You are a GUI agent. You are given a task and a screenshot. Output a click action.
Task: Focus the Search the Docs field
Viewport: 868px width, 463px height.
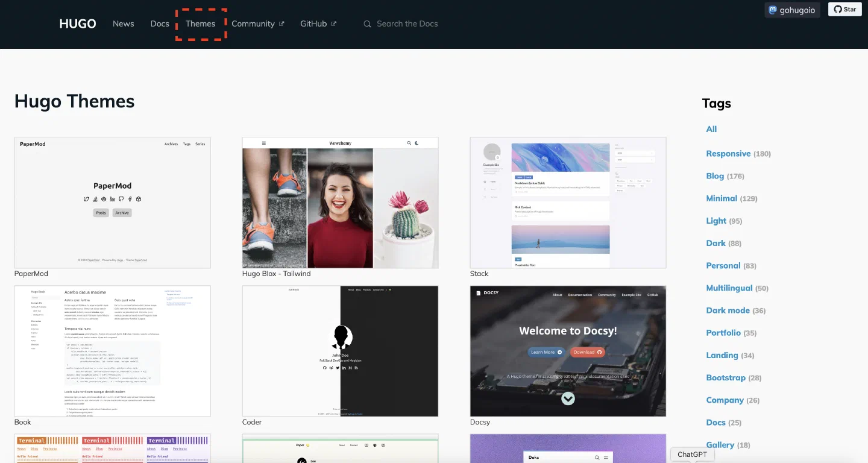pyautogui.click(x=407, y=24)
